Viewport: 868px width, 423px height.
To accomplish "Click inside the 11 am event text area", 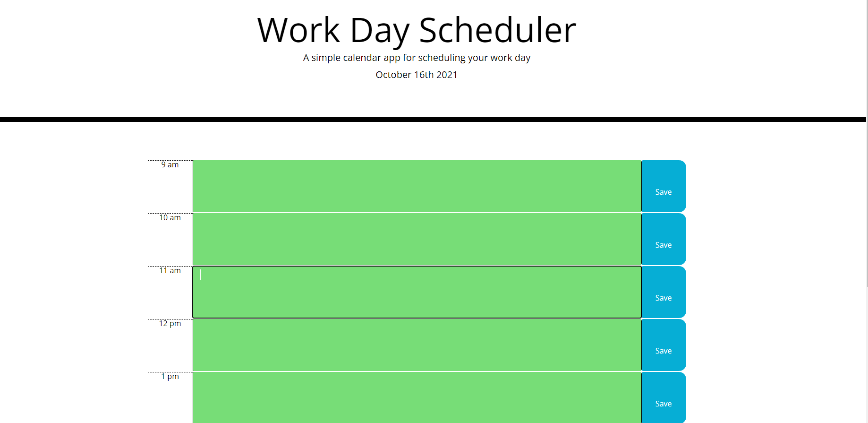I will pyautogui.click(x=416, y=292).
